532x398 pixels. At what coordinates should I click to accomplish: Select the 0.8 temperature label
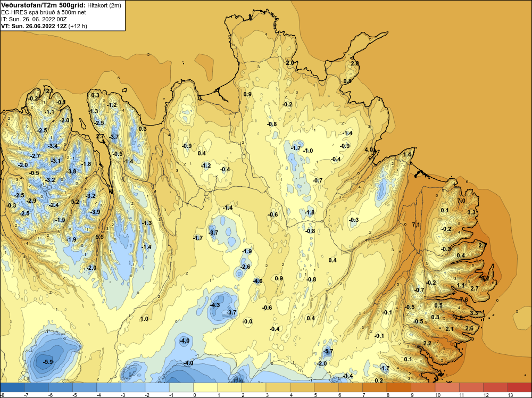tap(347, 81)
